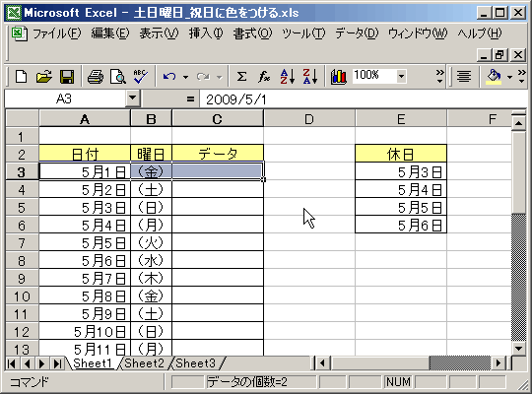Open the Redo history dropdown arrow
The width and height of the screenshot is (532, 394).
220,77
